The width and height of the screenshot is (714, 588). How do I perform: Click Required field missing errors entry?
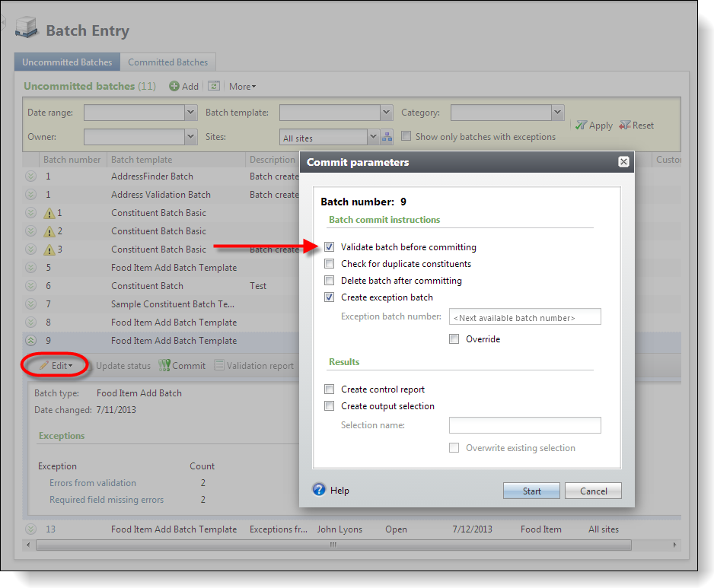107,500
